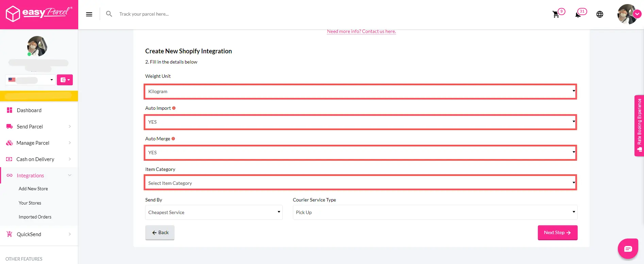The height and width of the screenshot is (264, 644).
Task: Open the 'Need more info? Contact us' link
Action: [361, 31]
